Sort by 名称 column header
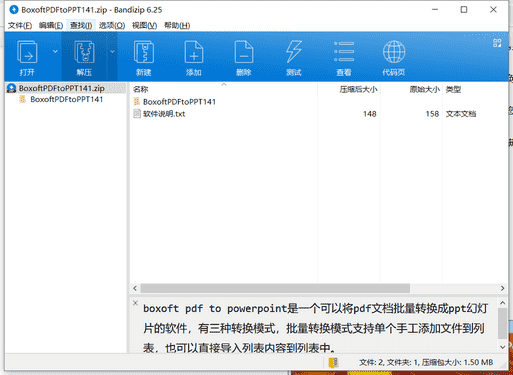Image resolution: width=513 pixels, height=375 pixels. (140, 89)
